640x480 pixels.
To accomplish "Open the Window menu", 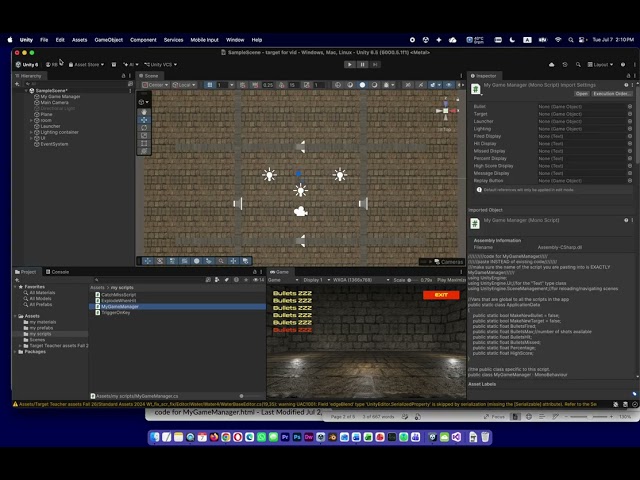I will pyautogui.click(x=235, y=40).
